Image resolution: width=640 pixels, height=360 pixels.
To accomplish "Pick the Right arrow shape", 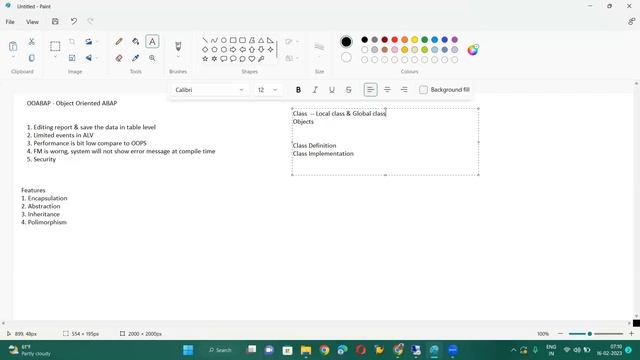I will tap(233, 49).
